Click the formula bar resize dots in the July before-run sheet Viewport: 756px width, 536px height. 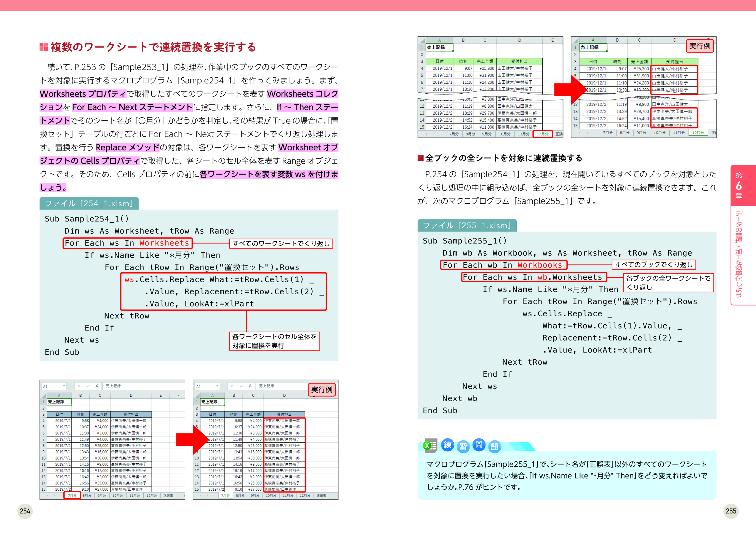pos(70,386)
